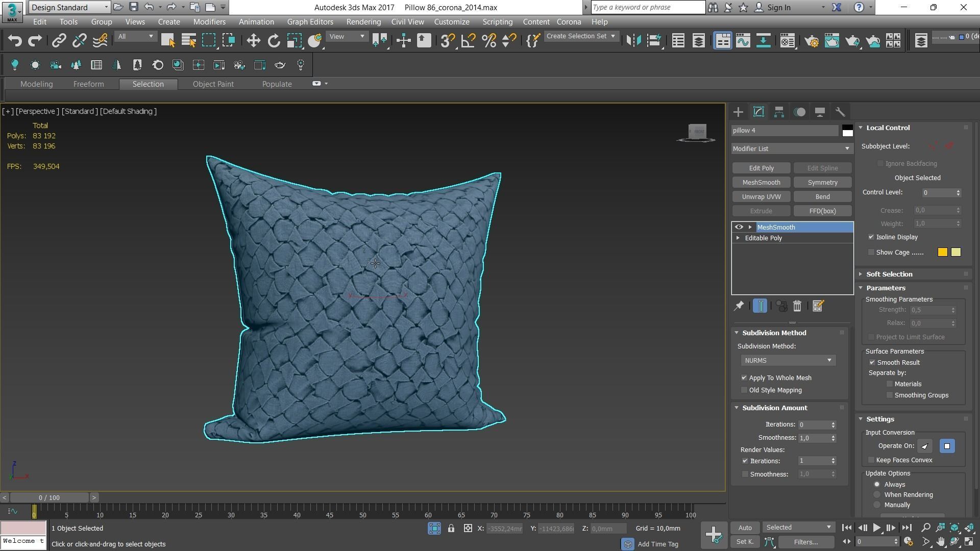Open the Graph Editors menu
This screenshot has height=551, width=980.
(310, 22)
